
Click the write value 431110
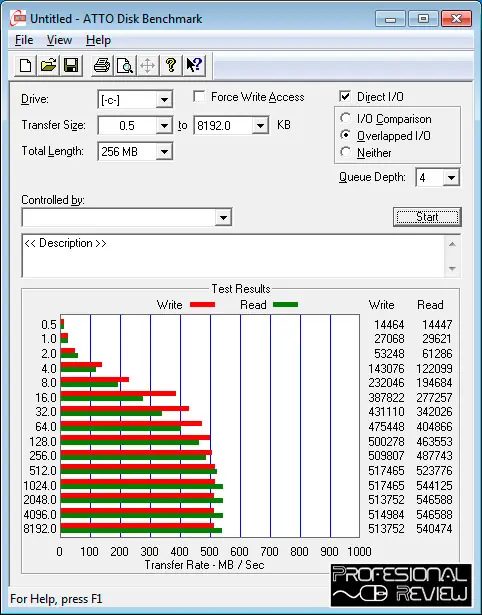coord(386,411)
